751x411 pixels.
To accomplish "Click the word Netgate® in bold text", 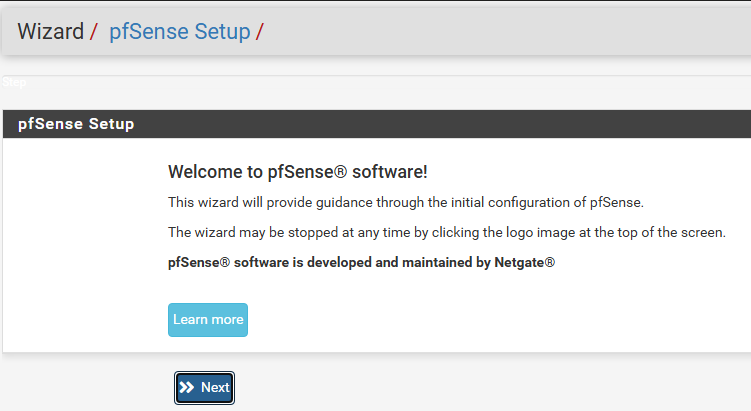I will pyautogui.click(x=524, y=263).
